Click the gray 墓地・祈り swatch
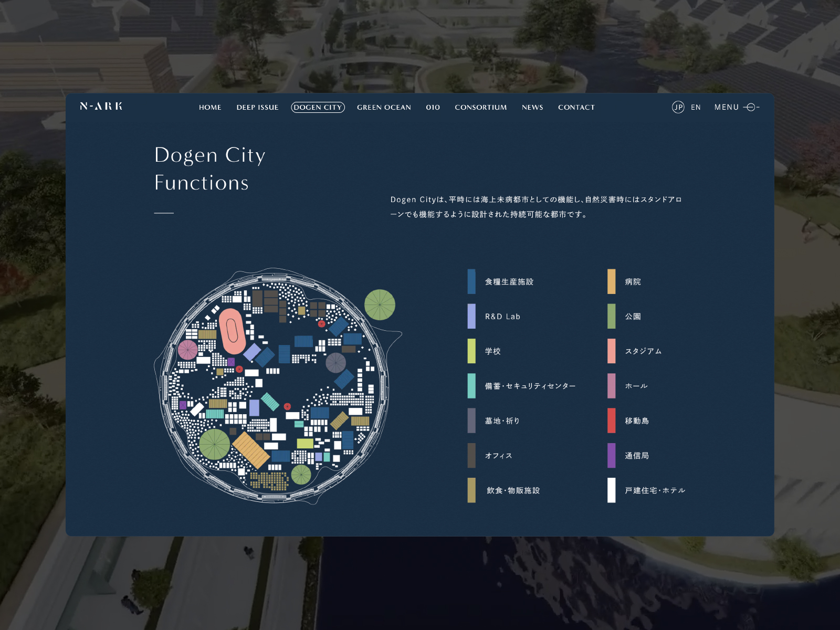This screenshot has width=840, height=630. click(471, 421)
